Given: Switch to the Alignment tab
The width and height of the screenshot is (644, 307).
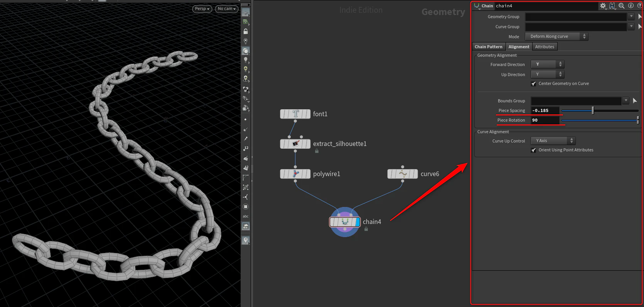Looking at the screenshot, I should (x=519, y=47).
